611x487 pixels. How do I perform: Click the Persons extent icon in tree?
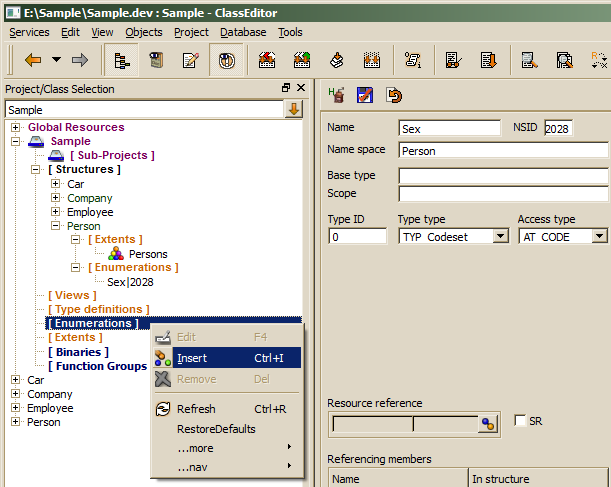(116, 254)
